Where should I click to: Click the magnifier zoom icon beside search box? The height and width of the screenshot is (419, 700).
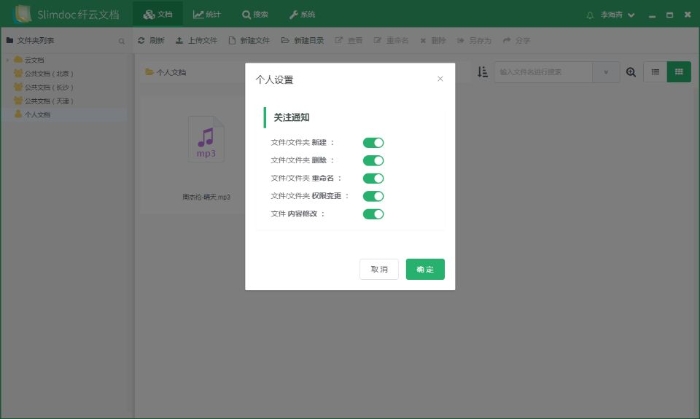631,72
